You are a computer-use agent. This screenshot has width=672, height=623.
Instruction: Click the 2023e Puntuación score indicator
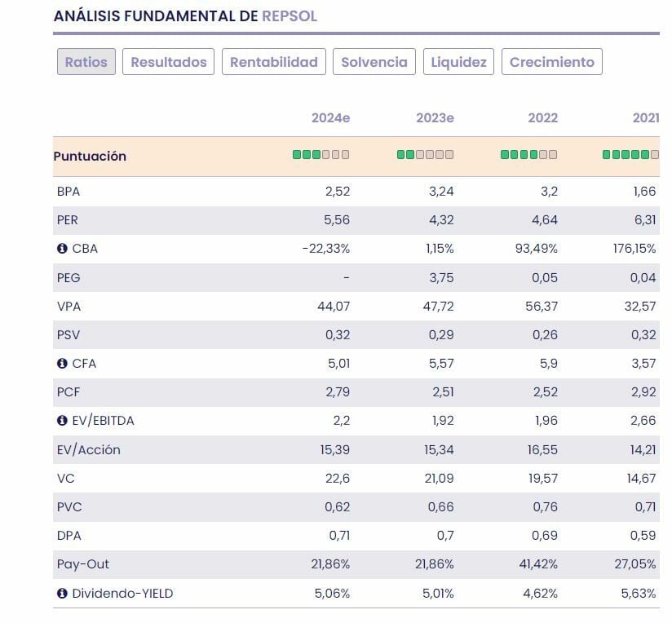425,155
